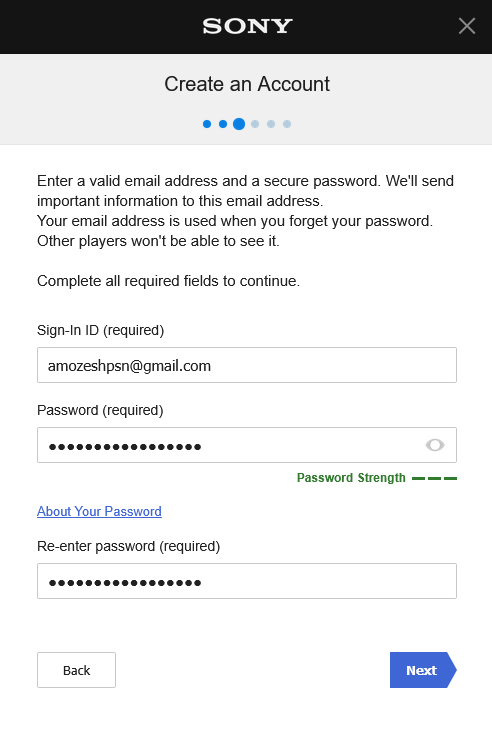Viewport: 492px width, 730px height.
Task: Click the Create an Account heading
Action: (247, 84)
